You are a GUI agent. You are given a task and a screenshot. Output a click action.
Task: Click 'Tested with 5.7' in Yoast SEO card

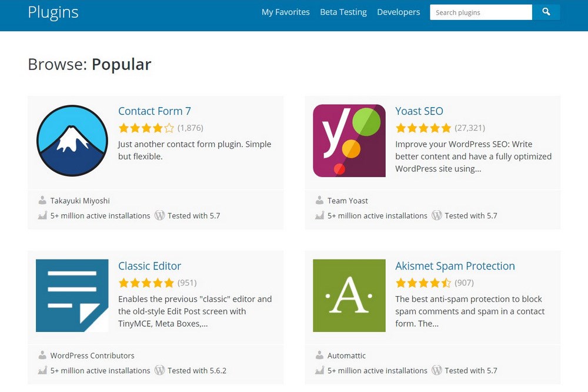point(471,216)
